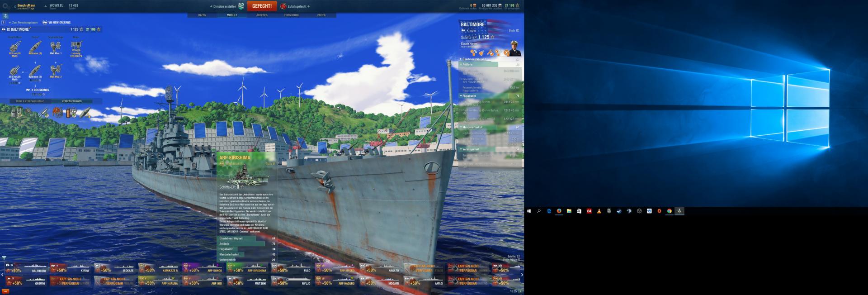Click the last upgrade slot icon with ship and warning triangle

point(84,113)
